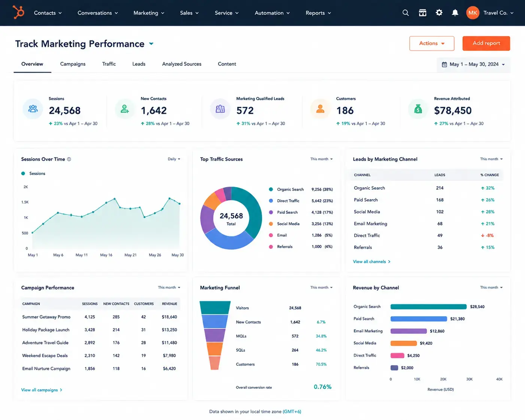This screenshot has height=420, width=525.
Task: Switch to the Analyzed Sources tab
Action: 182,64
